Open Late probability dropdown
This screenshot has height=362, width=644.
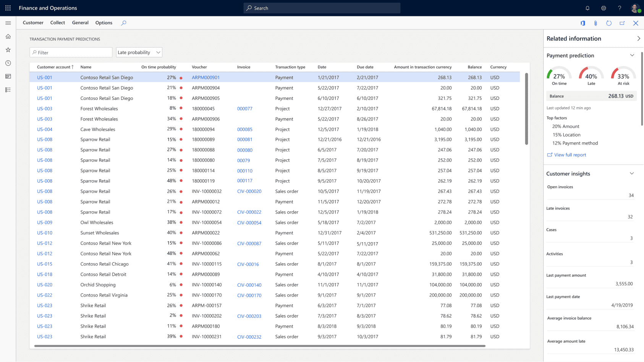(x=139, y=52)
